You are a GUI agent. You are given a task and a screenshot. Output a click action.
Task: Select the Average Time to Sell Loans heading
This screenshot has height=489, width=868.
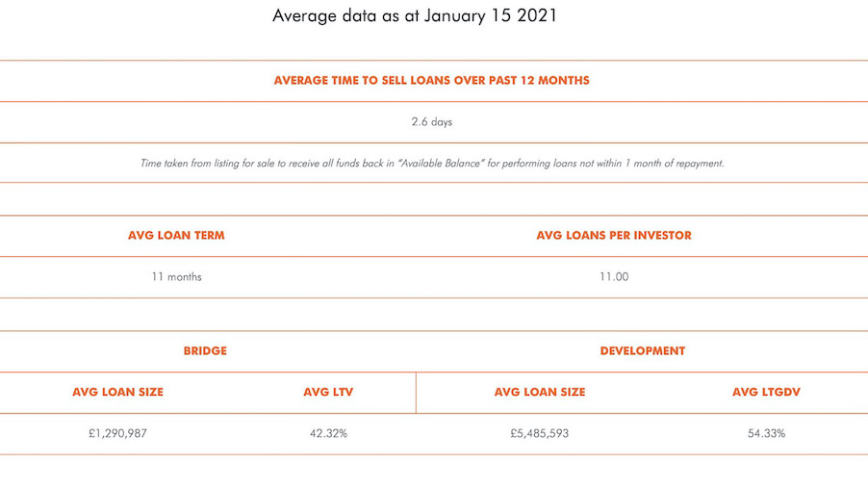pyautogui.click(x=432, y=80)
